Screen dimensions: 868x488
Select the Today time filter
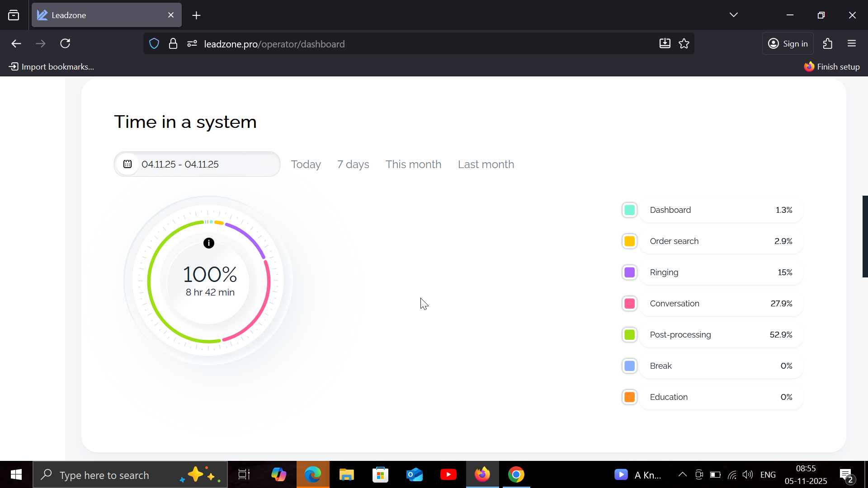(x=306, y=164)
